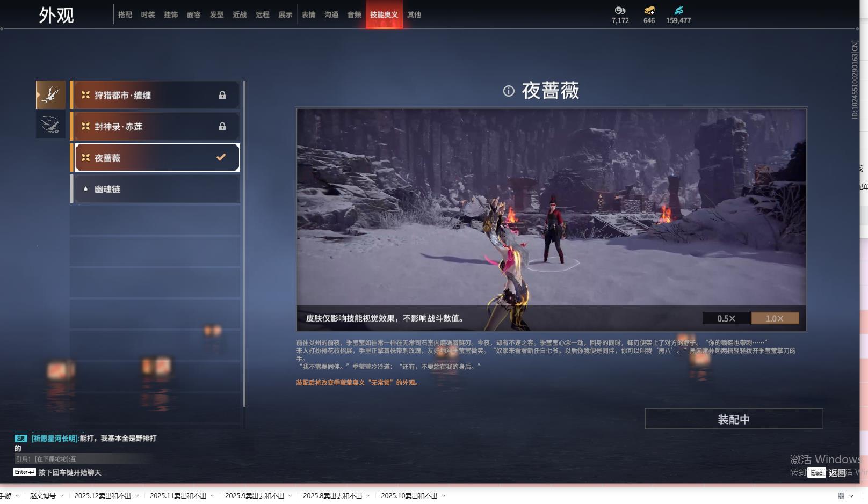Open dropdown arrow for 赵文博号 sheet tab
868x504 pixels.
pyautogui.click(x=62, y=496)
